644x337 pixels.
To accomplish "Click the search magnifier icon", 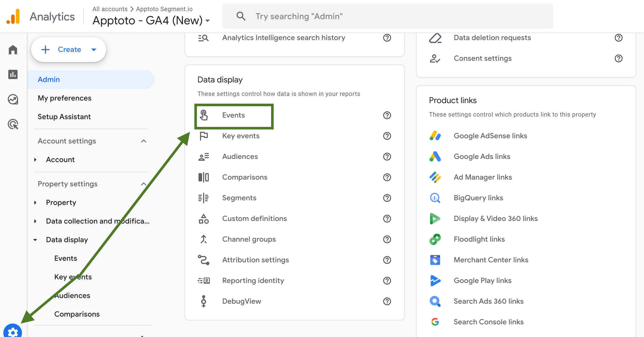I will click(x=241, y=16).
